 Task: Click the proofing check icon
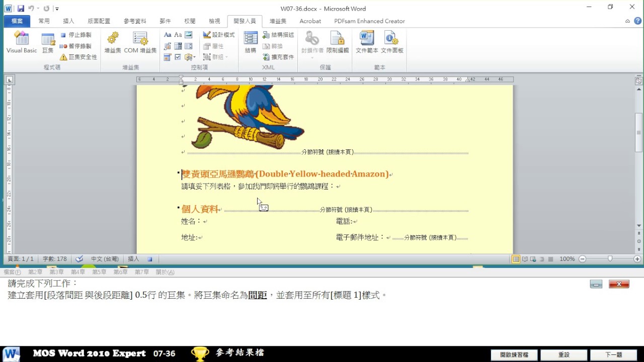pyautogui.click(x=79, y=259)
